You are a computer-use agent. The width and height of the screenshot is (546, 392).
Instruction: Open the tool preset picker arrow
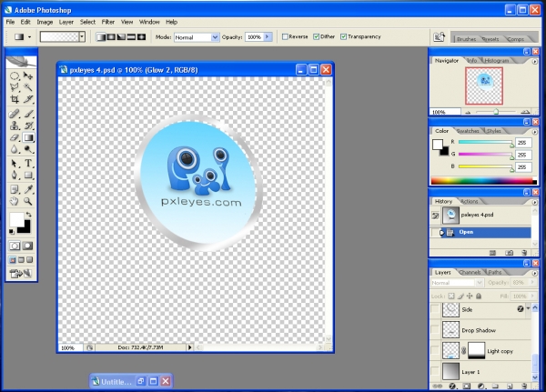coord(30,37)
